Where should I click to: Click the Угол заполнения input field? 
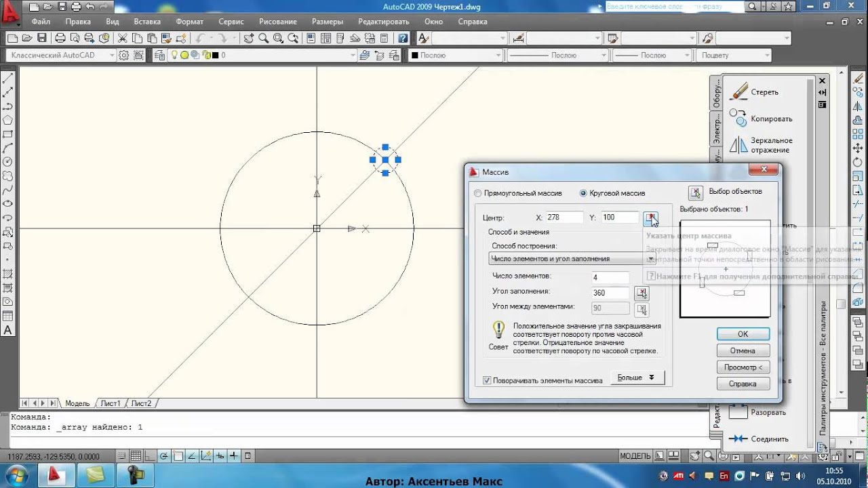[610, 293]
